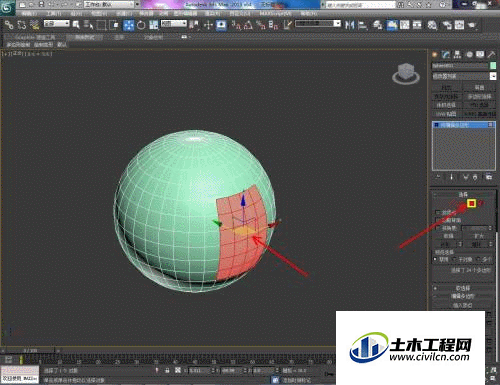Activate the Select and Scale tool
Image resolution: width=500 pixels, height=385 pixels.
pos(154,25)
